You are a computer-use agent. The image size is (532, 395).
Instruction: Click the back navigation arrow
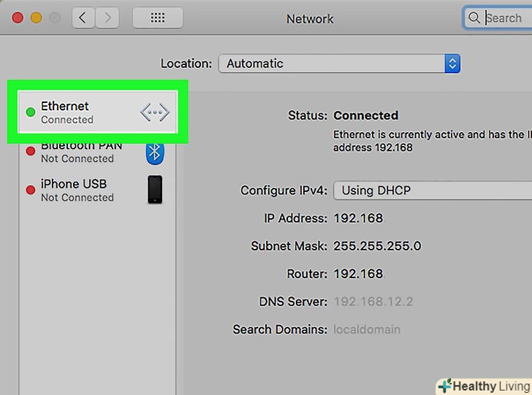83,18
